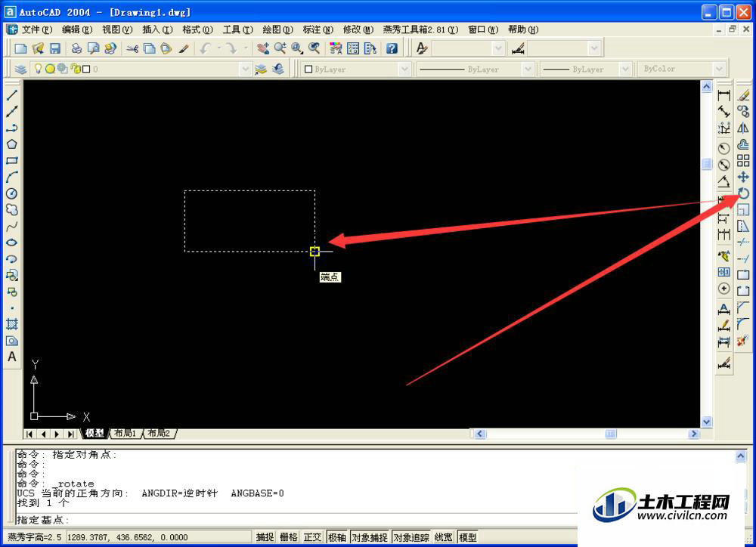Screen dimensions: 756x547
Task: Click the Plot printer icon
Action: [x=76, y=48]
